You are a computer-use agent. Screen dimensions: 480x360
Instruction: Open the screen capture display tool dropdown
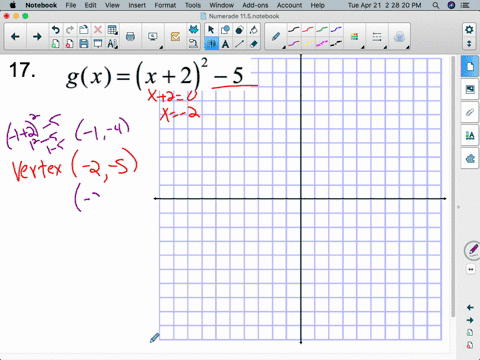153,37
